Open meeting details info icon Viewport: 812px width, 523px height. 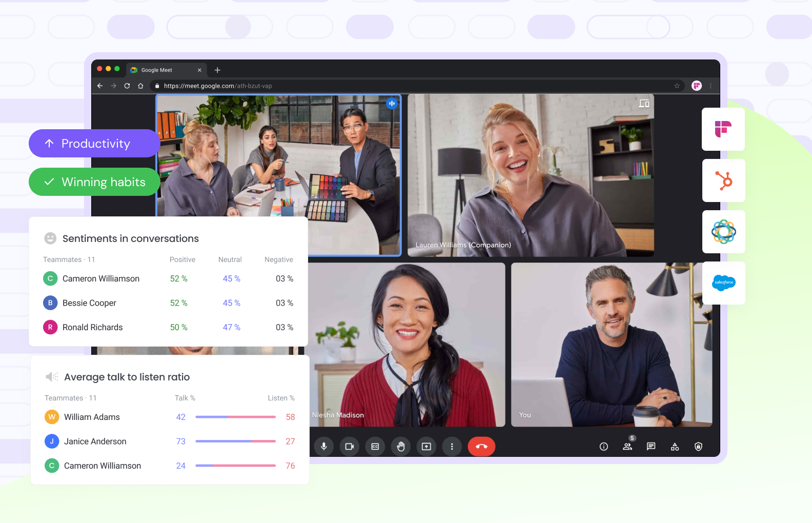coord(604,447)
